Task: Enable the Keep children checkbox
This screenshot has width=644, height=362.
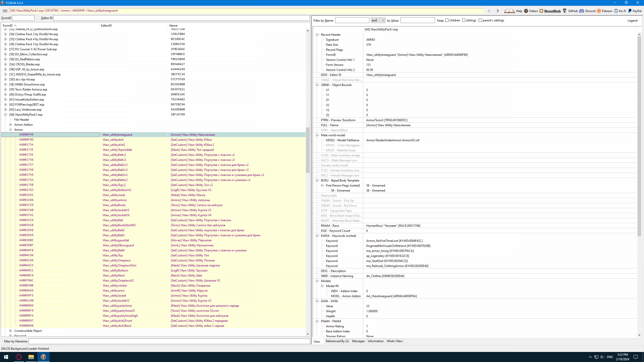Action: click(447, 20)
